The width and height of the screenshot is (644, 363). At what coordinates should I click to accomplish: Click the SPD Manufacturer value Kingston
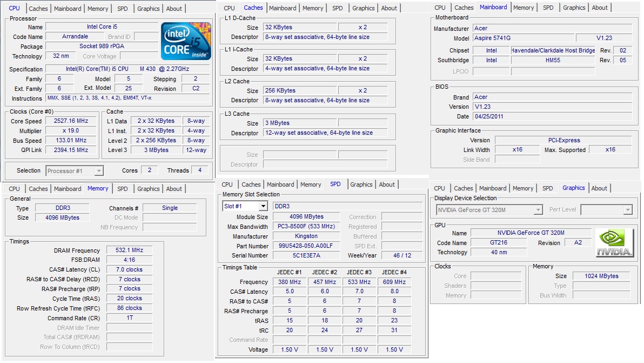tap(306, 236)
